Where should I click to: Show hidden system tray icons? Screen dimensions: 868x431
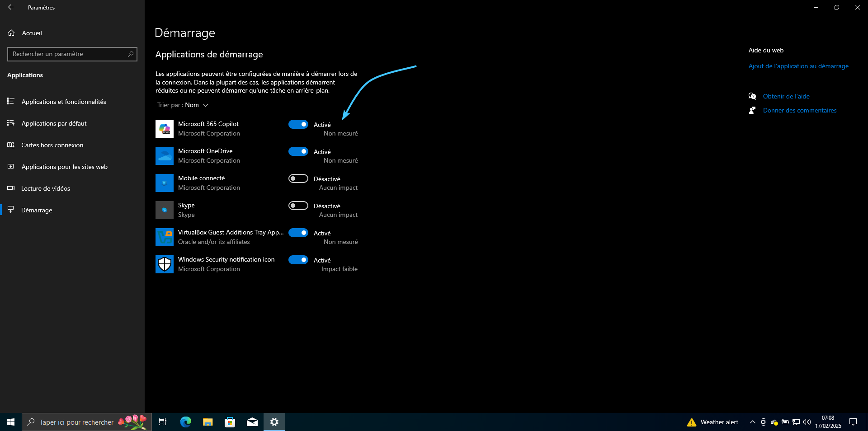coord(753,422)
